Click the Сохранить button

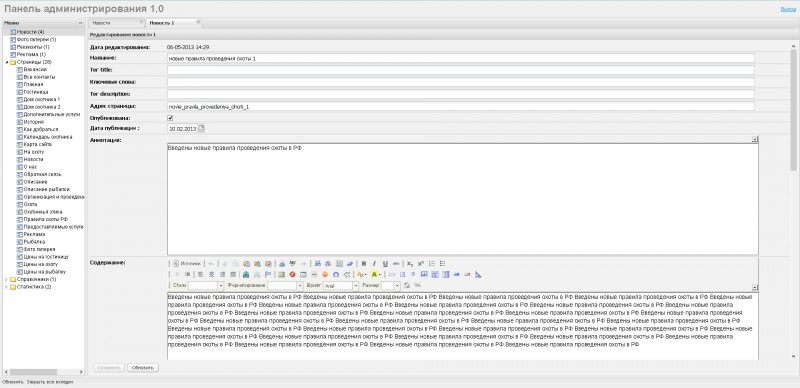pyautogui.click(x=109, y=368)
